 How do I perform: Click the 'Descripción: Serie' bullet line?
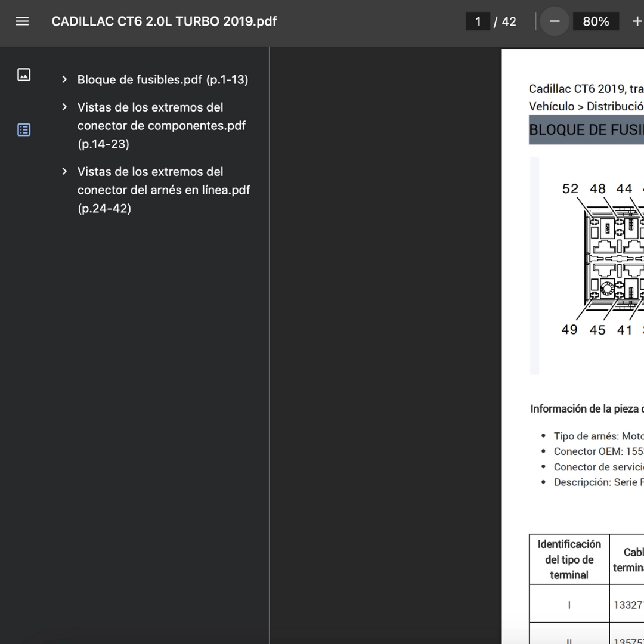pyautogui.click(x=599, y=482)
